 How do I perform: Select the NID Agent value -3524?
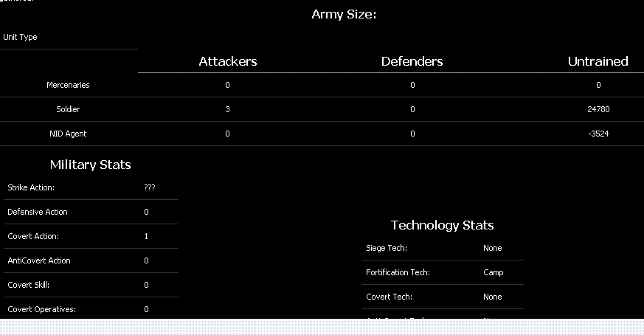click(598, 134)
